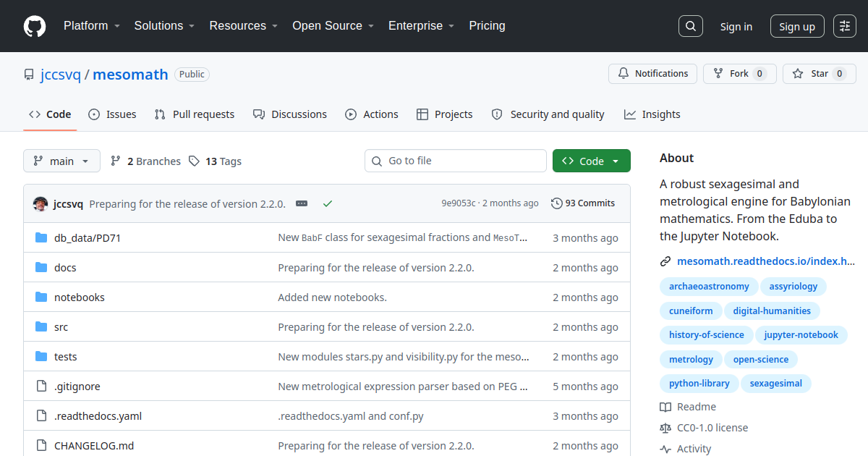Click the jccsvq avatar in commit bar
The height and width of the screenshot is (456, 868).
point(41,204)
